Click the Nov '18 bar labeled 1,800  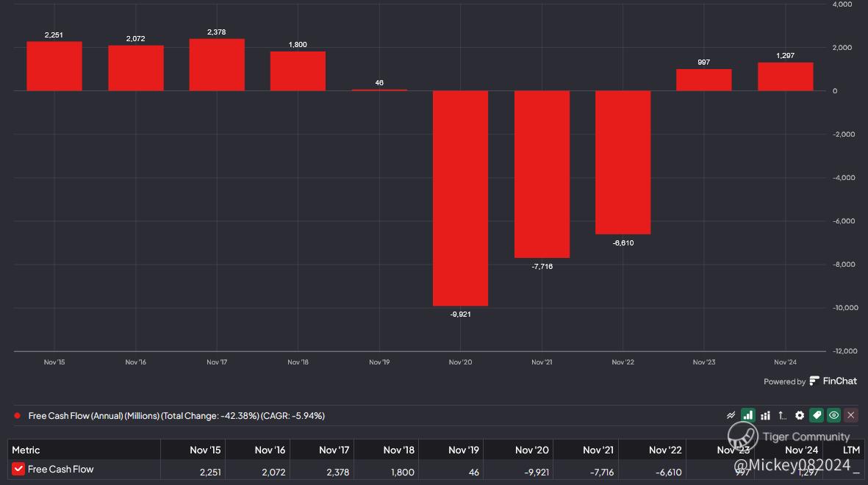(298, 71)
